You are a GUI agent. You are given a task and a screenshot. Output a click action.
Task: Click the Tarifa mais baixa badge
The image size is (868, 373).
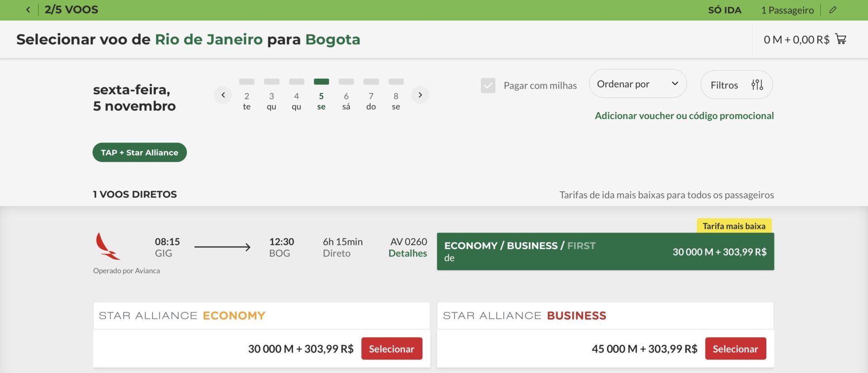coord(734,226)
